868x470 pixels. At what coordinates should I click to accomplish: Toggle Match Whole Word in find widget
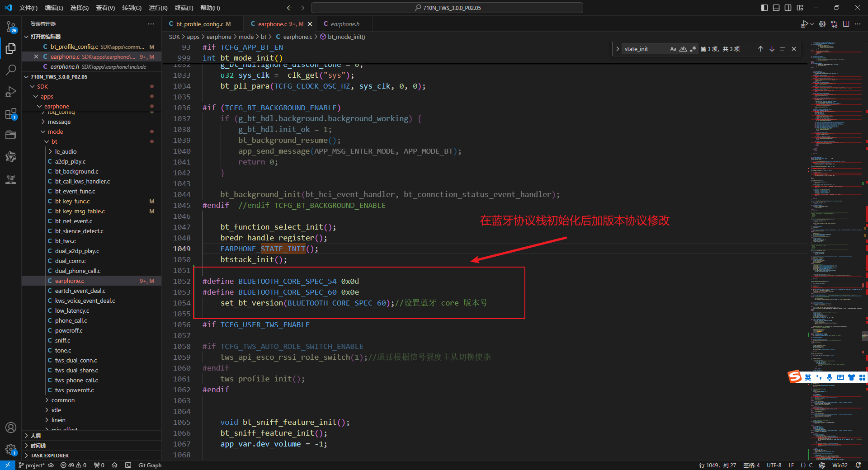tap(683, 49)
